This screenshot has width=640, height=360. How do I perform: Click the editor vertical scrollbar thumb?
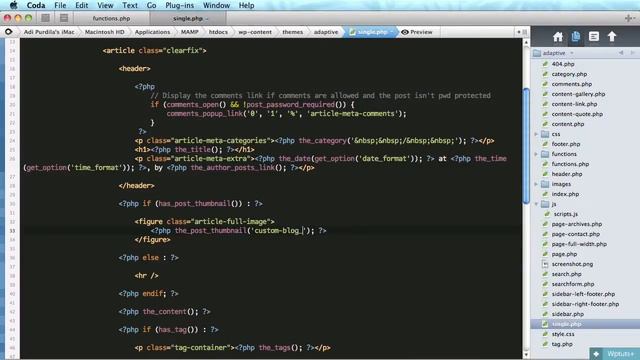tap(526, 146)
